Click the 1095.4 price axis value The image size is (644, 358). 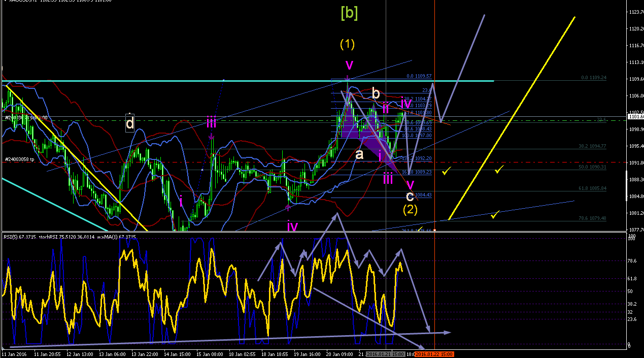(x=636, y=146)
